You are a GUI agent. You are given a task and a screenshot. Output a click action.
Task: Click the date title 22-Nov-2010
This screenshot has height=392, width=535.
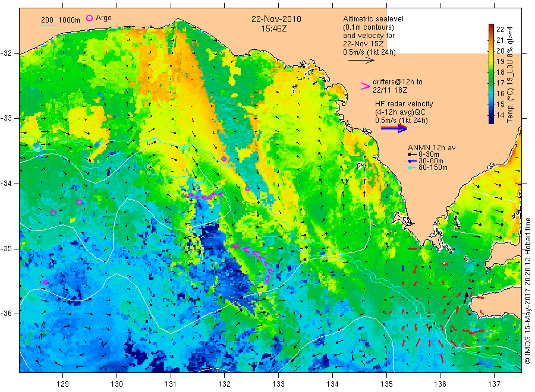(276, 19)
